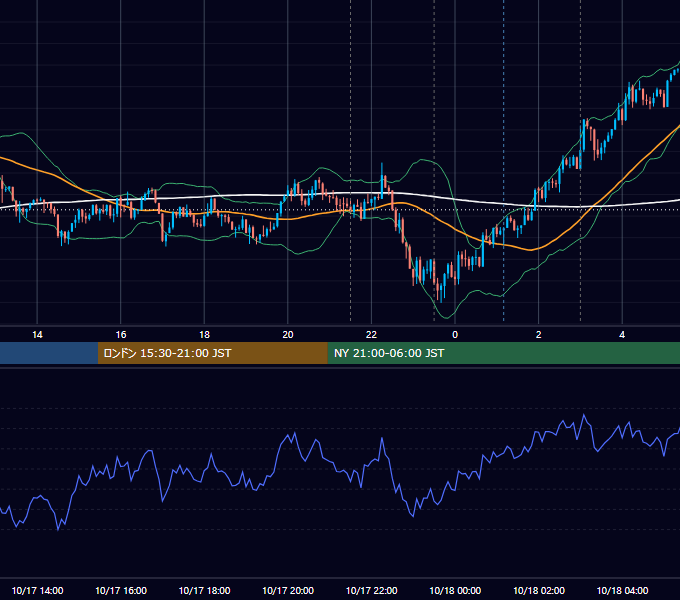Click the hour label 2 on price chart axis
Screen dimensions: 680x600
coord(539,335)
